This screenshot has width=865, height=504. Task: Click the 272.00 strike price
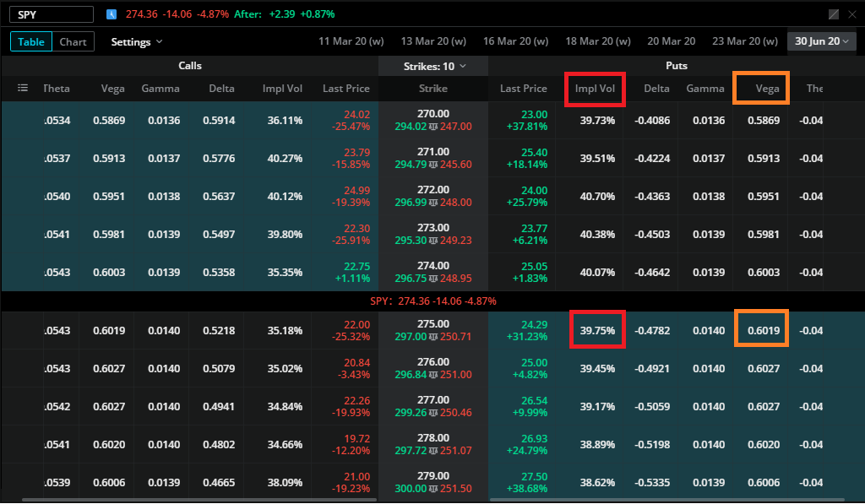tap(433, 190)
